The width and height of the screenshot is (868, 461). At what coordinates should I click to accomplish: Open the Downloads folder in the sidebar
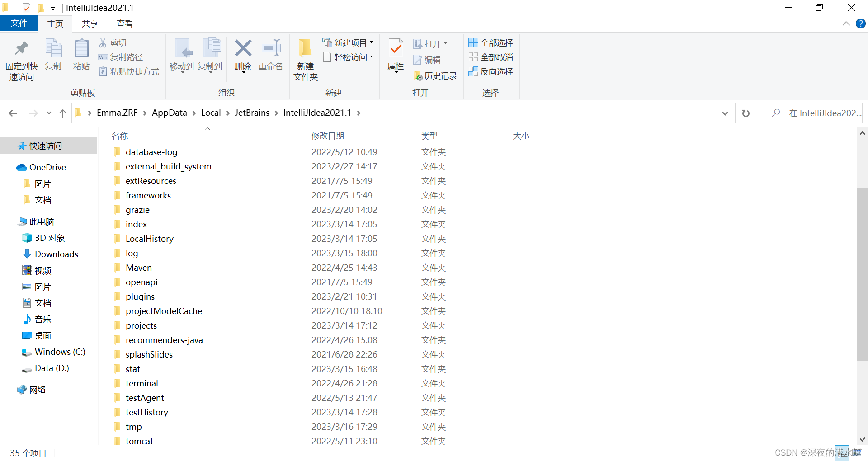[x=56, y=254]
